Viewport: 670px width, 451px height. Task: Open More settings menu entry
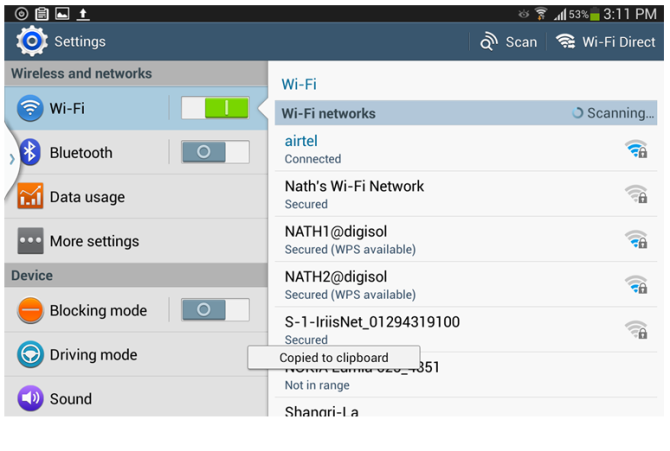tap(136, 241)
